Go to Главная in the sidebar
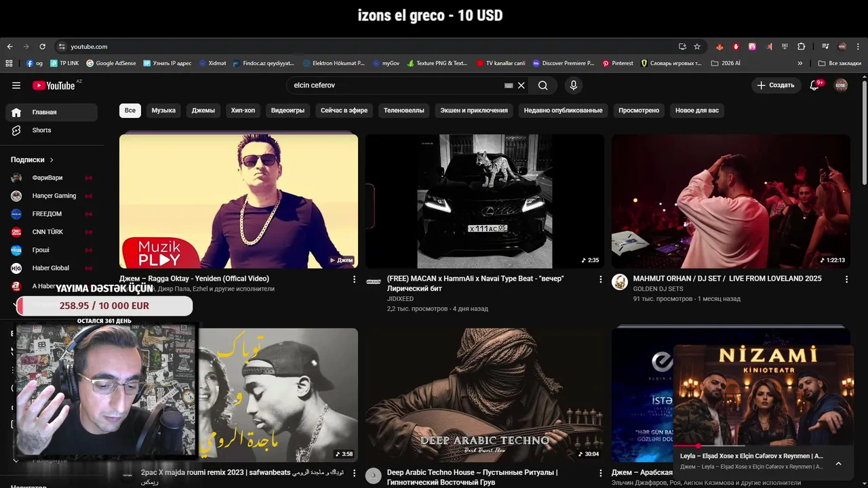This screenshot has width=868, height=488. [52, 113]
